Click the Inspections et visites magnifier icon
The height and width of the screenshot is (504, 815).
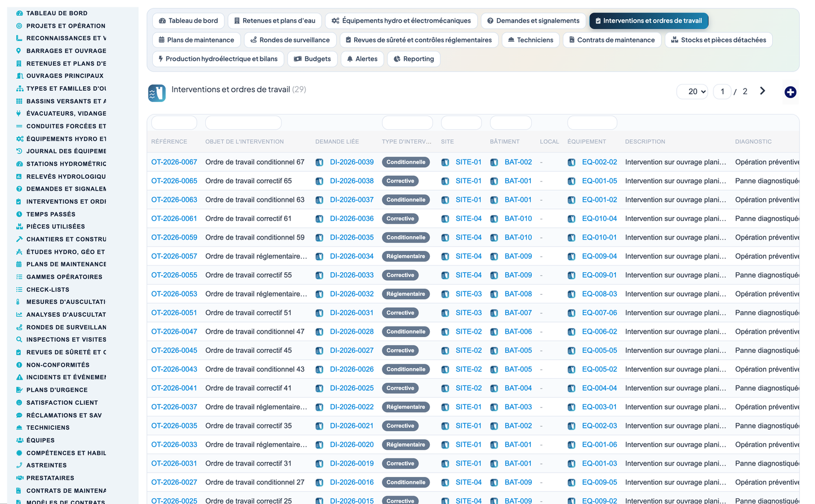click(19, 339)
